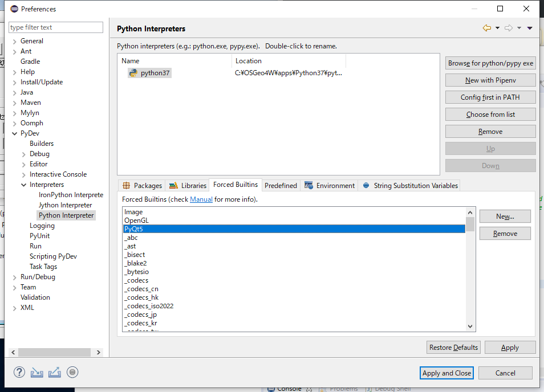Viewport: 544px width, 392px height.
Task: Click the Help question mark icon
Action: tap(19, 373)
